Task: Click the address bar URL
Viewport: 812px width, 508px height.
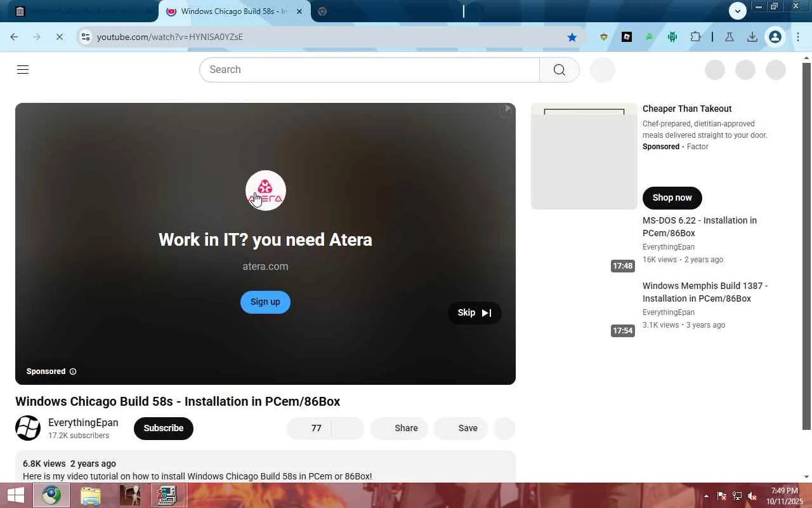Action: pyautogui.click(x=170, y=37)
